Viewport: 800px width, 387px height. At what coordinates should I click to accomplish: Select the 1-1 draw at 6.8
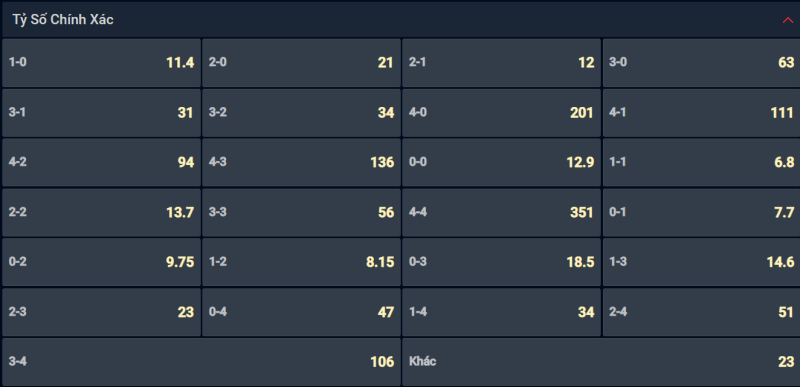(702, 162)
